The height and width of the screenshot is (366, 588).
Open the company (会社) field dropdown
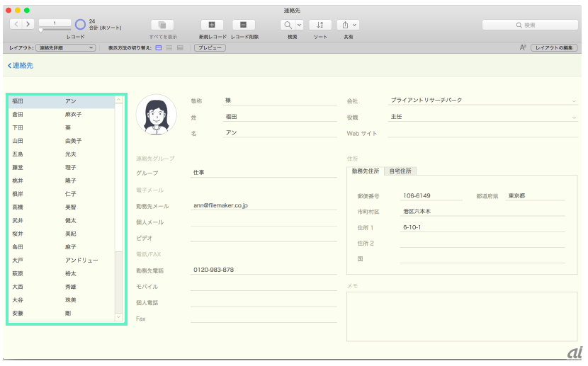coord(573,101)
